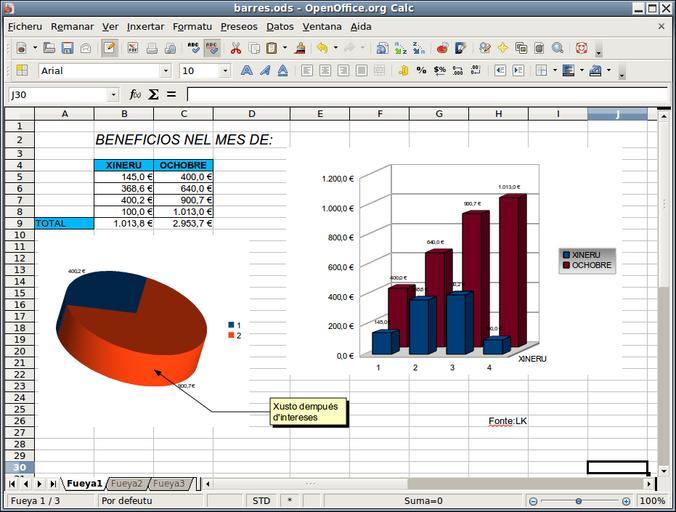Select the column C header
676x512 pixels.
(x=183, y=114)
